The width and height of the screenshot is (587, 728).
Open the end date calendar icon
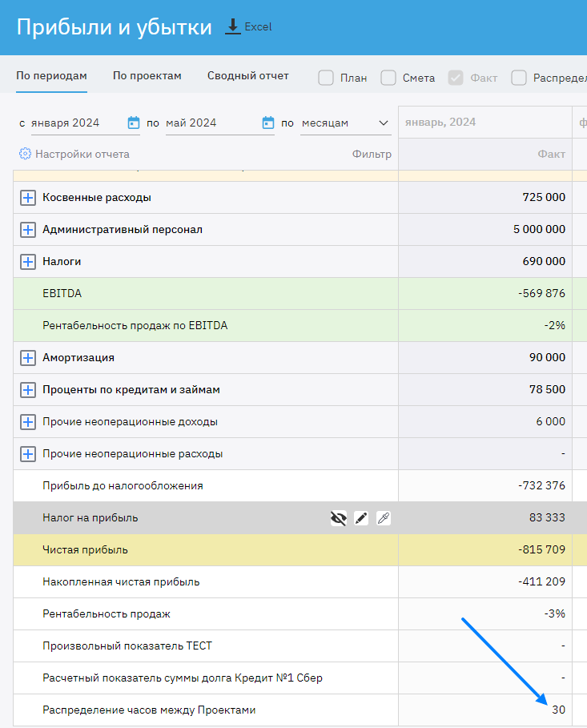point(268,123)
